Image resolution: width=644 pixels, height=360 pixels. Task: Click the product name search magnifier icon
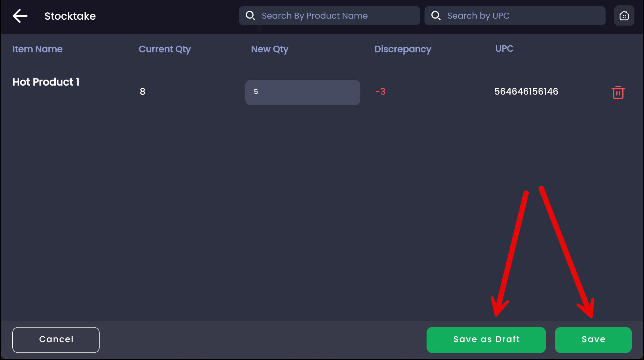click(250, 16)
